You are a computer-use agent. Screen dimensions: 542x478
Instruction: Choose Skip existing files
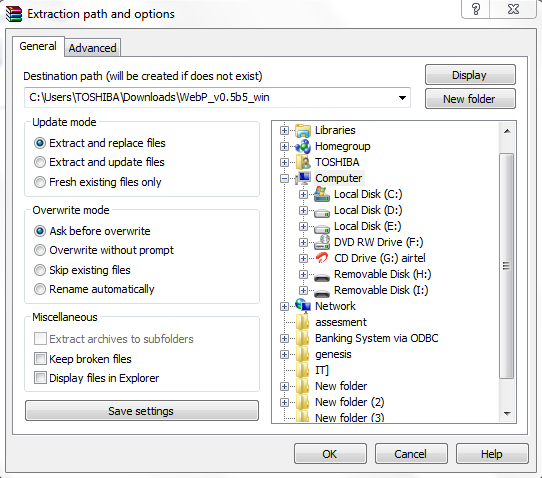[40, 270]
